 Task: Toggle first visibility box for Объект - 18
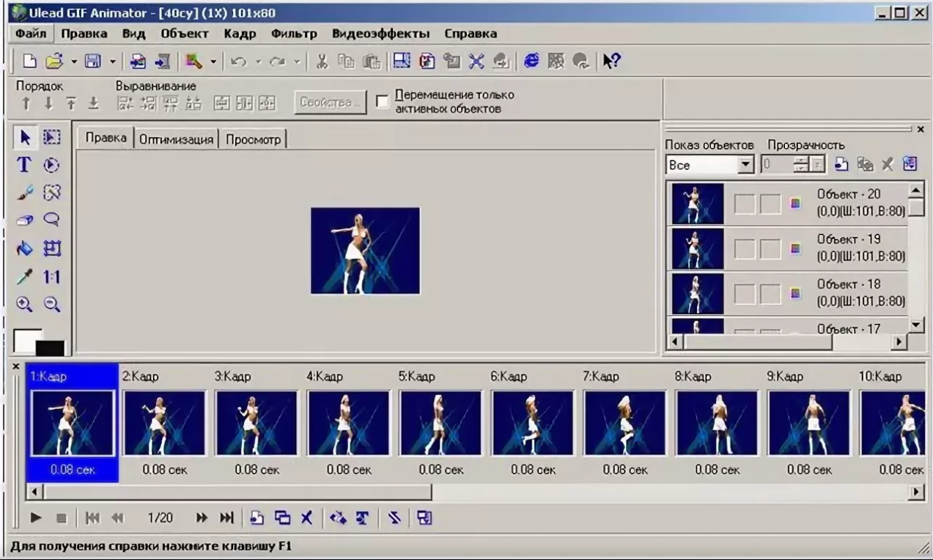745,294
